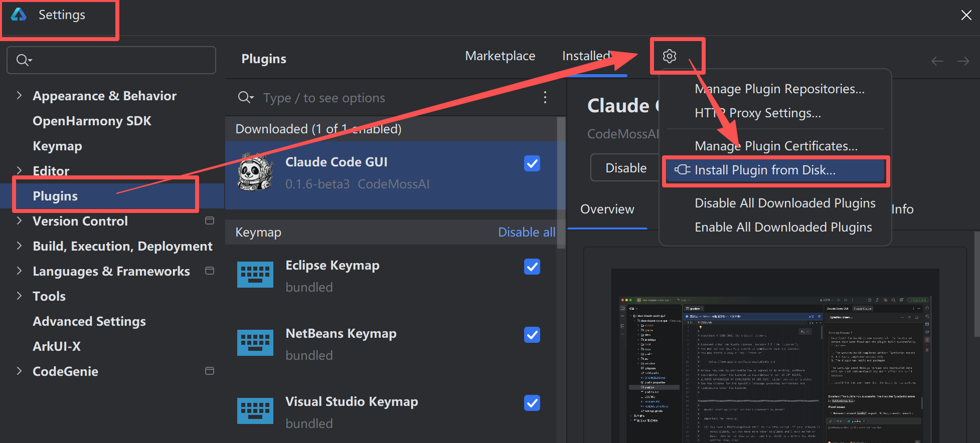The image size is (980, 443).
Task: Uncheck the Claude Code GUI plugin checkbox
Action: [532, 163]
